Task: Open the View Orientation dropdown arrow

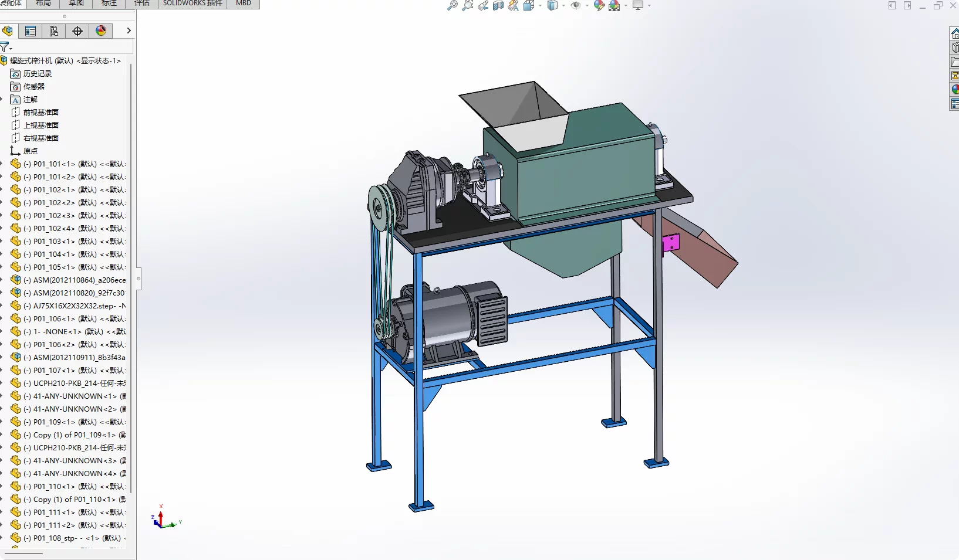Action: (540, 6)
